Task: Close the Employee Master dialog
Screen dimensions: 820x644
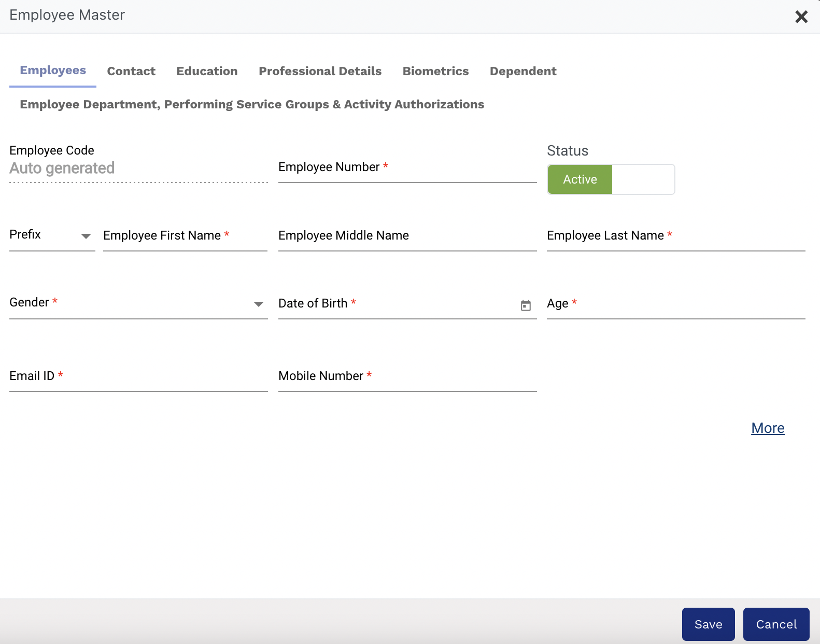Action: 801,17
